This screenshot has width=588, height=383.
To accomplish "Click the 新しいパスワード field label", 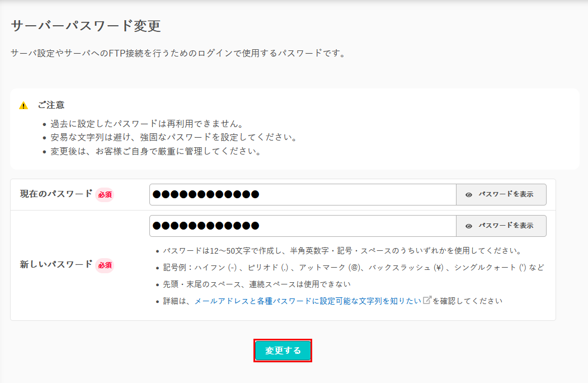I will (56, 264).
